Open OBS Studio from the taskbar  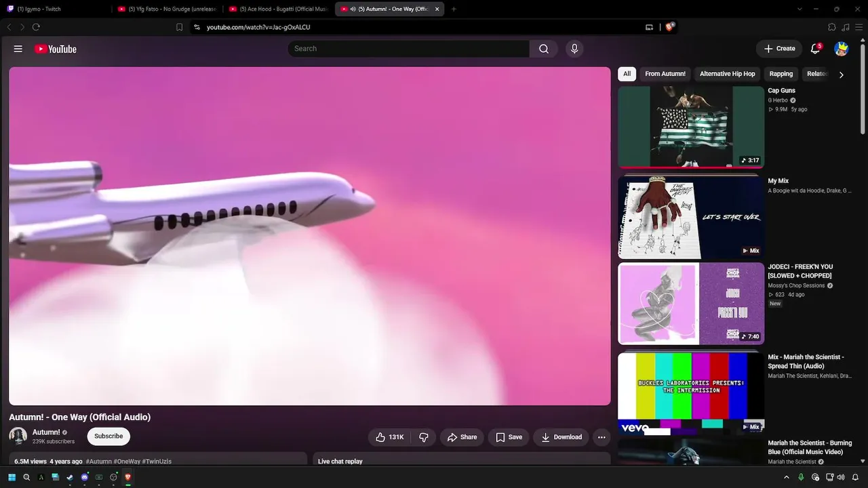113,477
